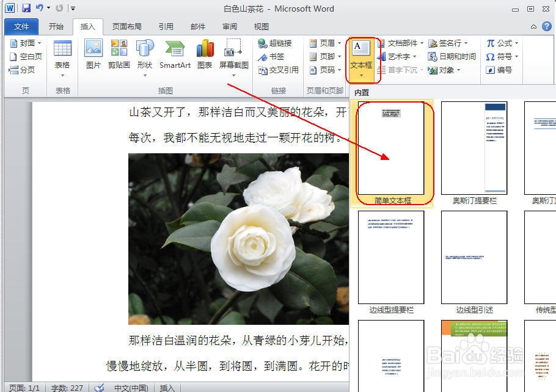Image resolution: width=556 pixels, height=392 pixels.
Task: Open the 页脚 footer menu
Action: tap(325, 56)
